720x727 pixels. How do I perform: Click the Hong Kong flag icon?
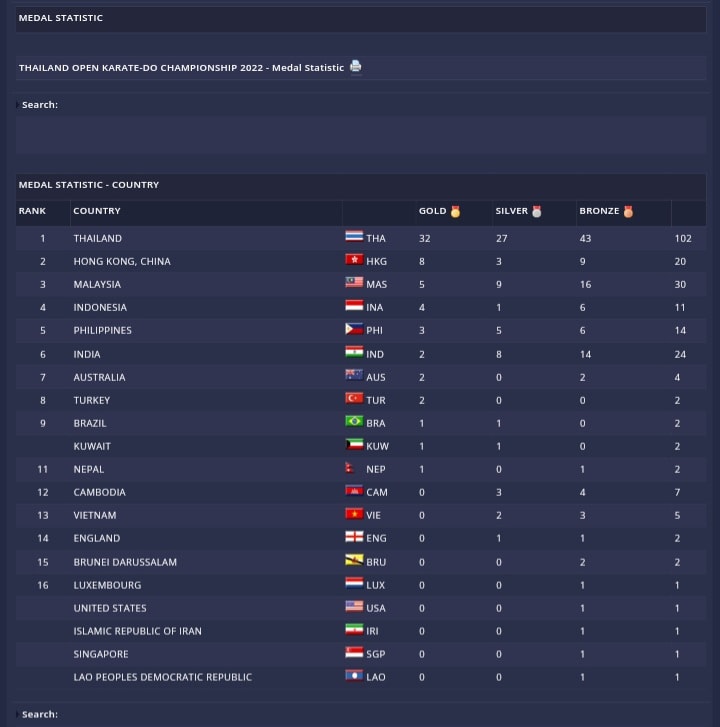pos(354,260)
